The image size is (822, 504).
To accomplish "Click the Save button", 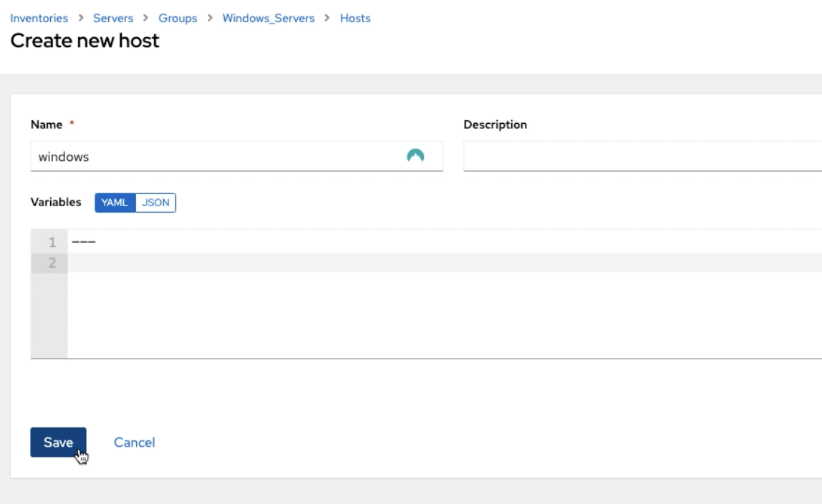I will (58, 442).
